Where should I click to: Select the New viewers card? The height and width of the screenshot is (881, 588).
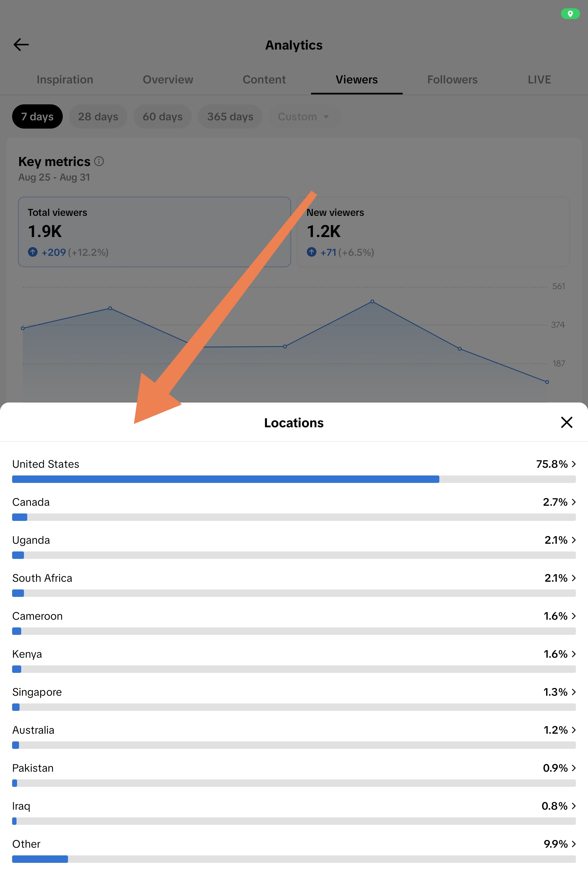click(x=433, y=232)
